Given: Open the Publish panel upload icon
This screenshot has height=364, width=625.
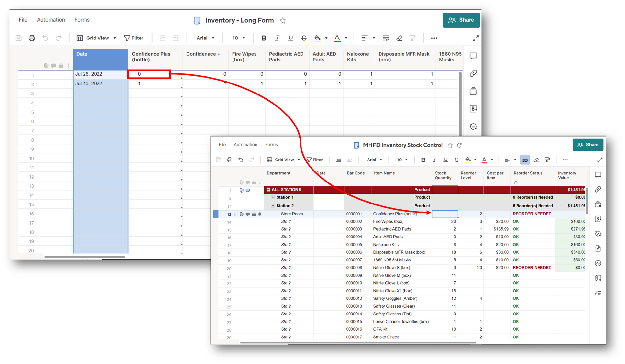Looking at the screenshot, I should (598, 248).
